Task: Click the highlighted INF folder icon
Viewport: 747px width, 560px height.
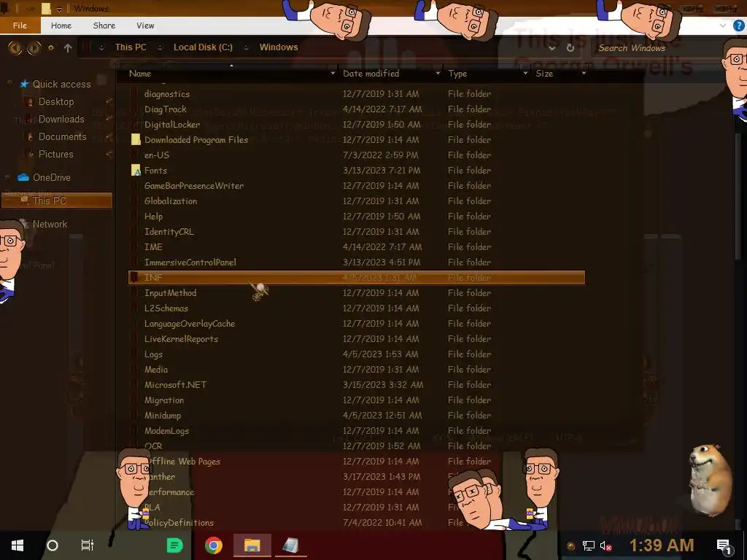Action: click(x=135, y=278)
